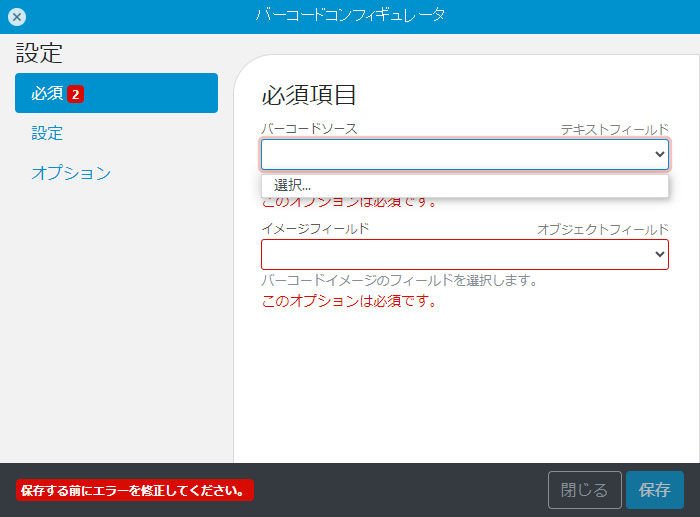This screenshot has width=700, height=517.
Task: Click inside the バーコードソース combo box
Action: [x=455, y=154]
